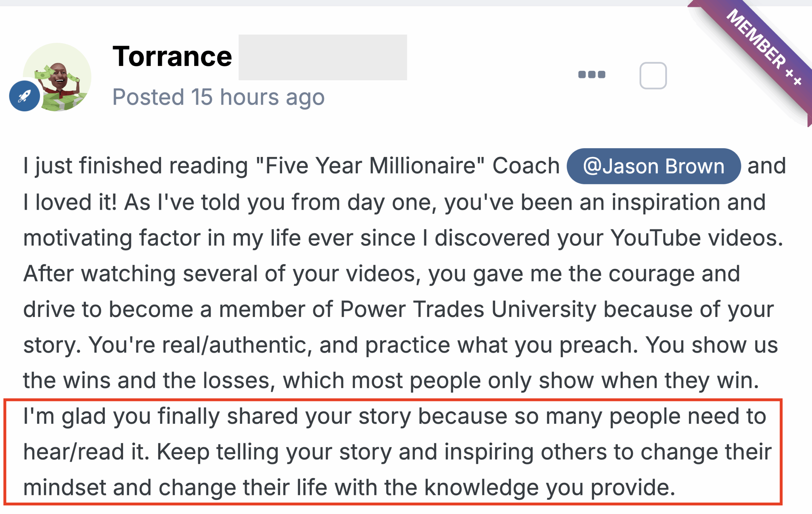Click the author name Torrance
Viewport: 812px width, 514px height.
tap(172, 56)
